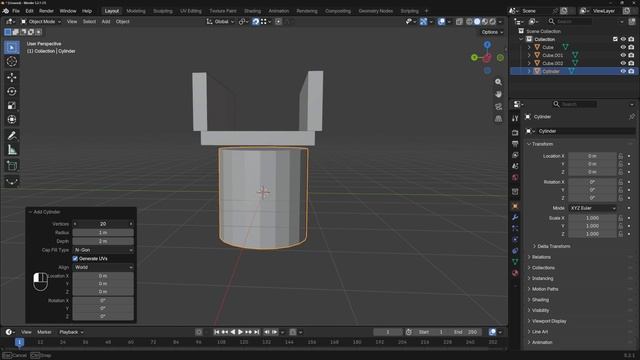Viewport: 640px width, 360px height.
Task: Open the Tool properties tab
Action: [x=515, y=118]
